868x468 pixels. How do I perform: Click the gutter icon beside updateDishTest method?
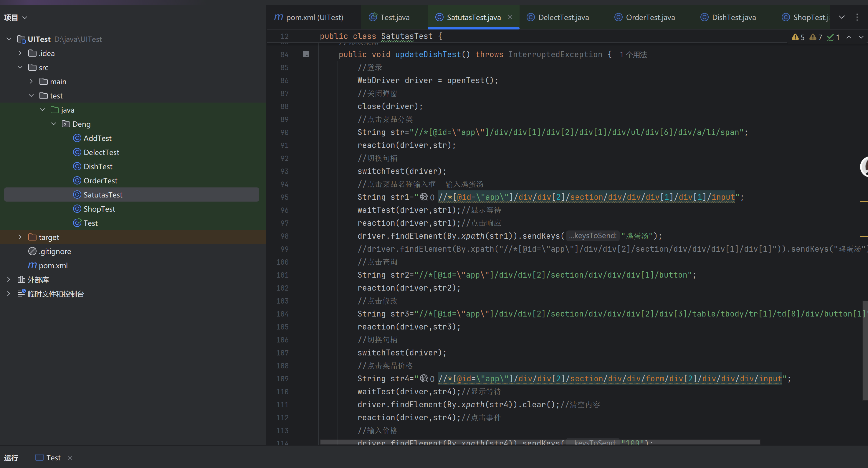pyautogui.click(x=306, y=54)
